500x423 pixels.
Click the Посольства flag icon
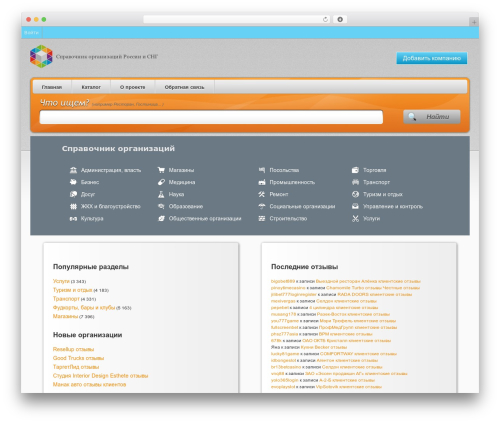click(262, 170)
